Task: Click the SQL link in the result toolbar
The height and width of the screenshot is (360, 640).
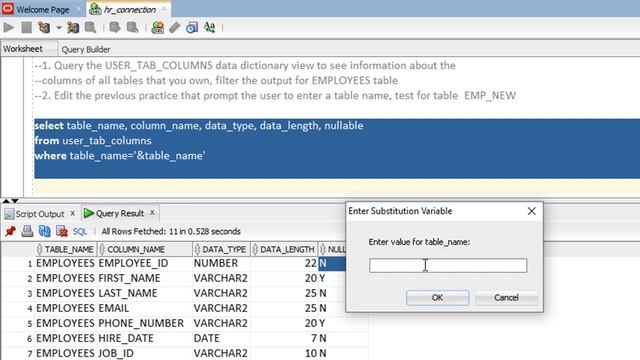Action: point(80,231)
